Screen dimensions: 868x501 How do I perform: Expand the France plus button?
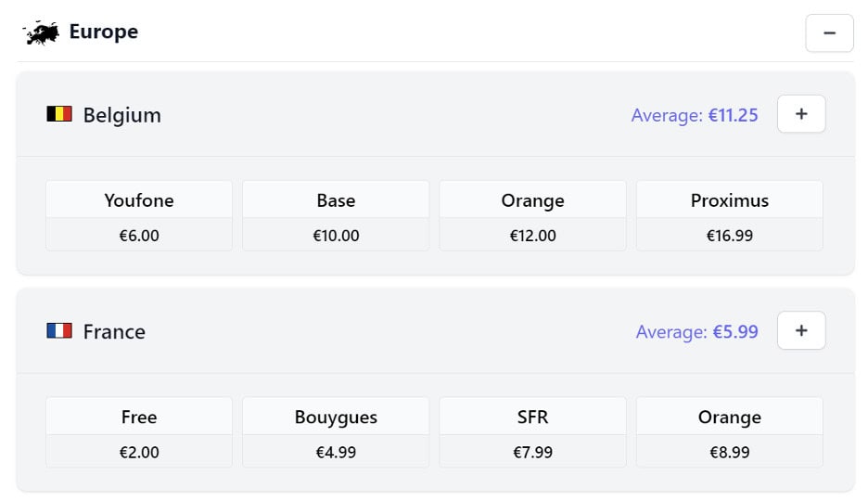(801, 330)
